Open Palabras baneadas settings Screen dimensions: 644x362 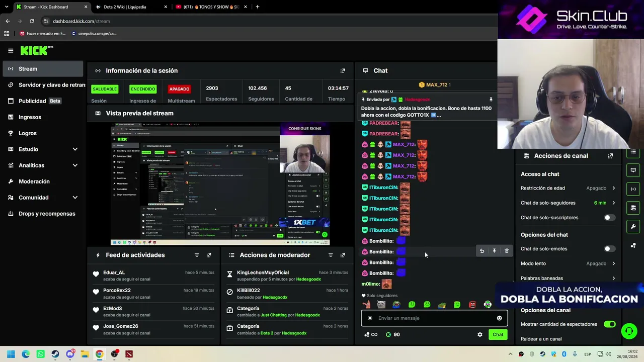568,279
